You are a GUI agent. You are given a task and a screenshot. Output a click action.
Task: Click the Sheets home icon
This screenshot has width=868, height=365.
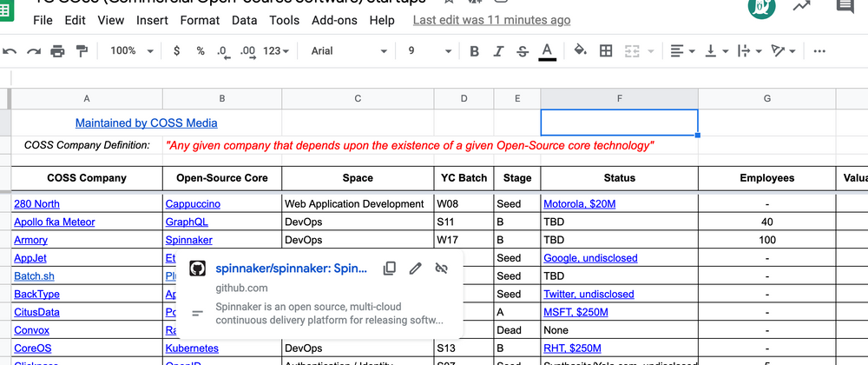click(x=7, y=11)
